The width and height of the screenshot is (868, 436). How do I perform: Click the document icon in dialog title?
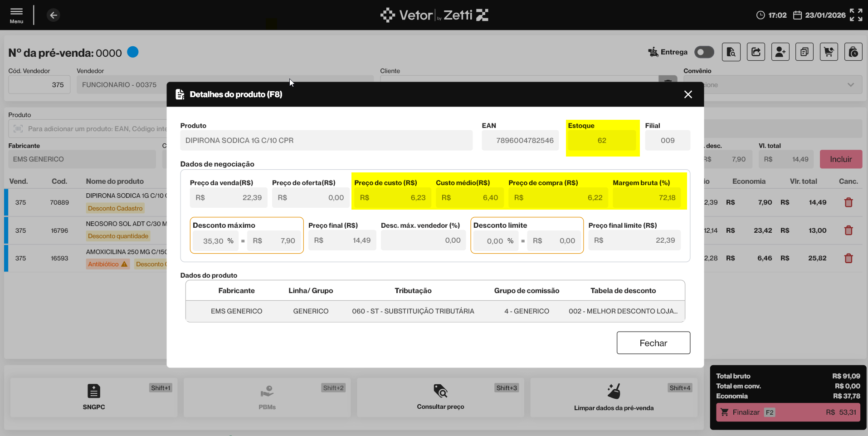coord(180,94)
